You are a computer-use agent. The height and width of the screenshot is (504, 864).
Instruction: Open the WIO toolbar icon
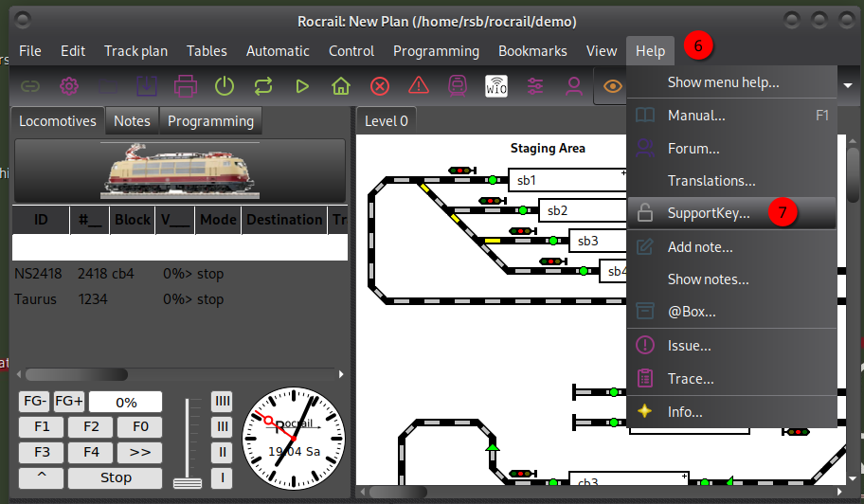(496, 87)
